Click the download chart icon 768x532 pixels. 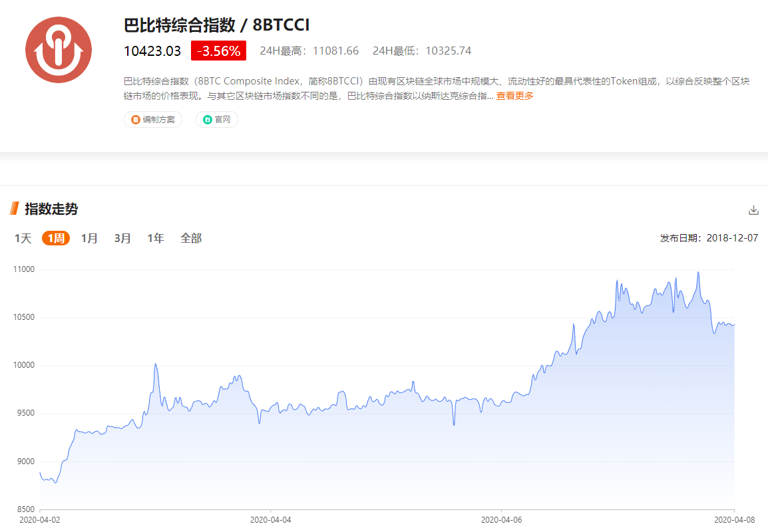(753, 210)
